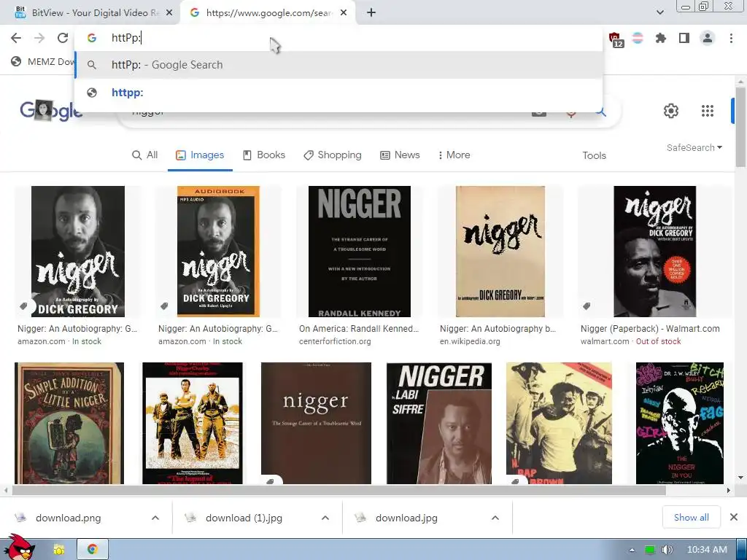Viewport: 747px width, 560px height.
Task: Open the Walmart.com paperback result link
Action: point(650,329)
